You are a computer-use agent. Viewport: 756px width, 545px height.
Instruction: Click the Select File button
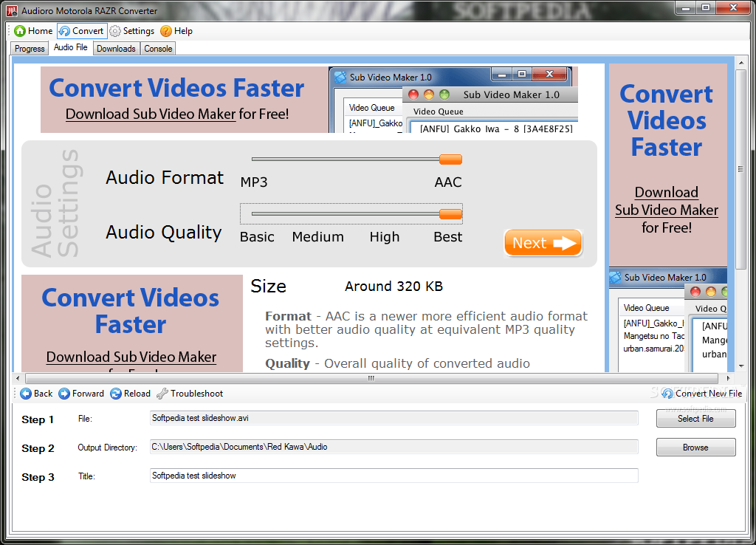(695, 419)
